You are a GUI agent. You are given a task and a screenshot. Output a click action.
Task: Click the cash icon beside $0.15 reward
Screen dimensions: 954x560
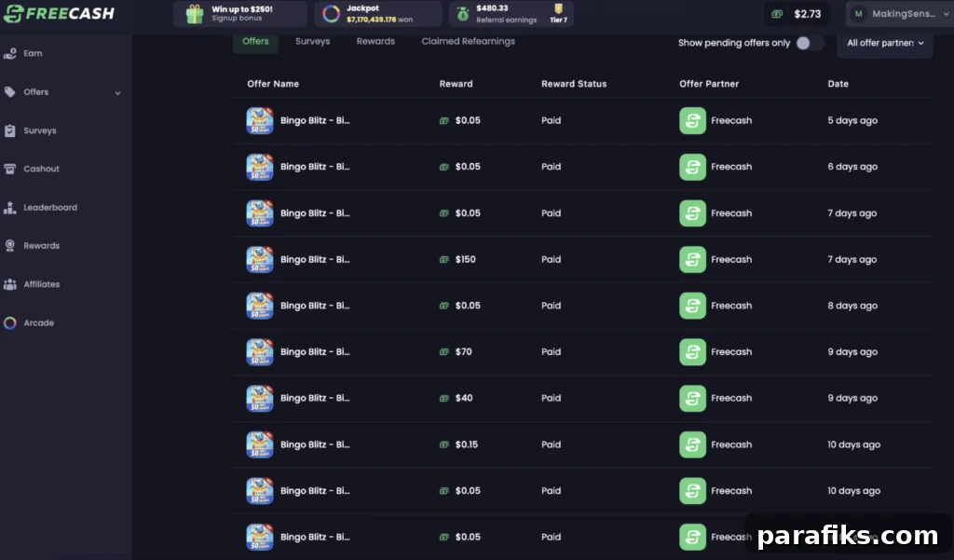[x=444, y=444]
